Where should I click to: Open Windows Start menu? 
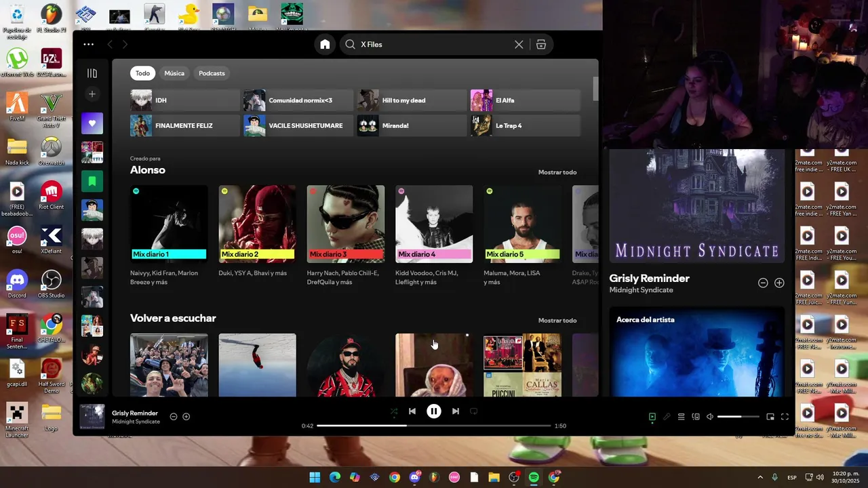point(315,477)
